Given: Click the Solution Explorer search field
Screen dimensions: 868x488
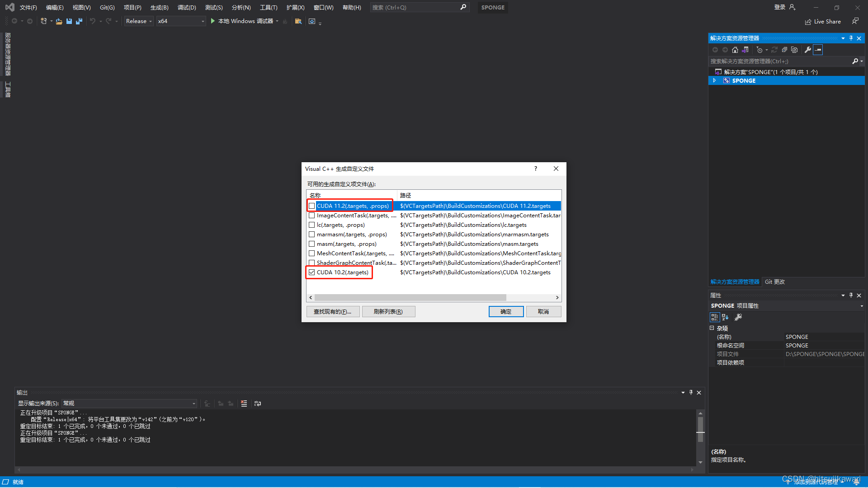Looking at the screenshot, I should 780,61.
